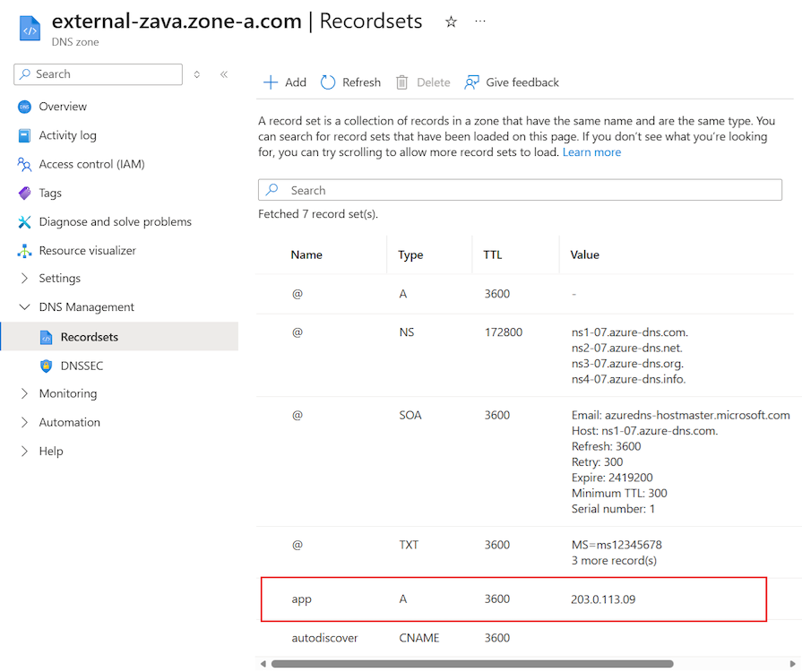
Task: Collapse the DNS Management section
Action: [x=24, y=306]
